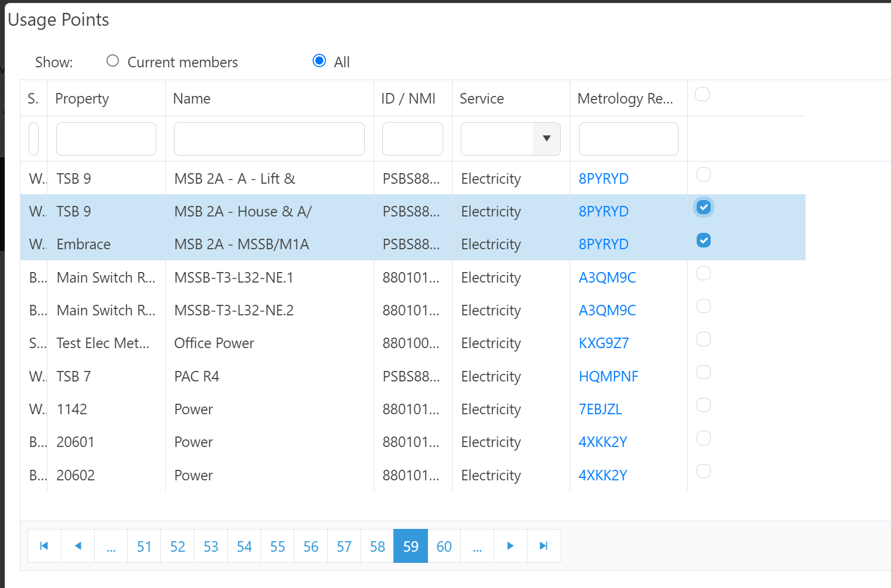Toggle the select-all header checkbox

click(x=702, y=94)
